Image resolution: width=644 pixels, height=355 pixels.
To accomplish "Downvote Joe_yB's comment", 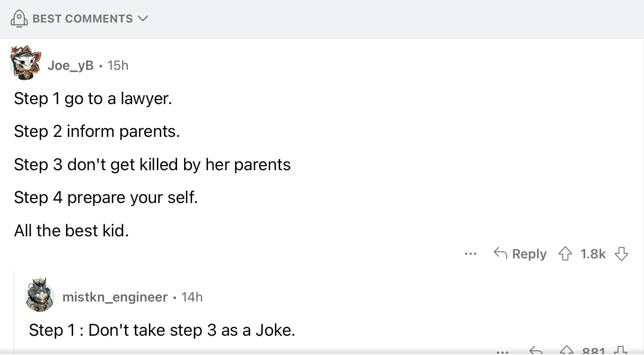I will tap(622, 254).
